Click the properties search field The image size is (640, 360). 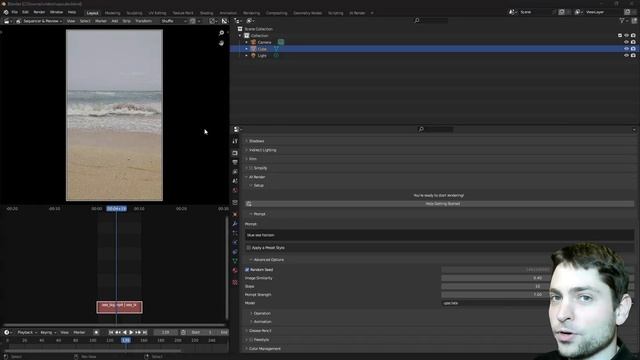(x=436, y=129)
